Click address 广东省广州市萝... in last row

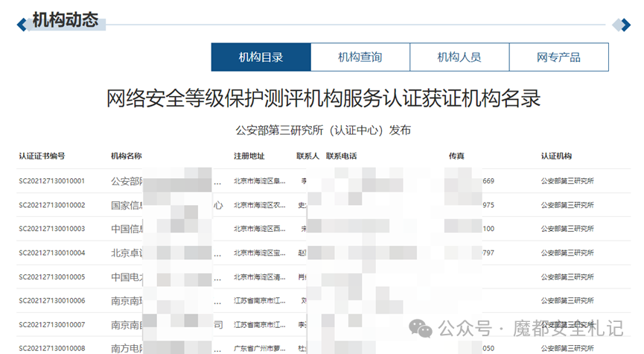point(260,348)
